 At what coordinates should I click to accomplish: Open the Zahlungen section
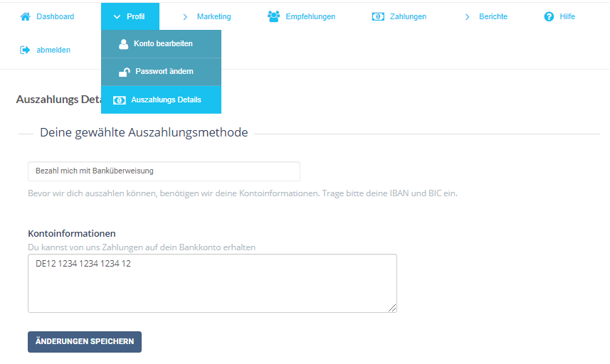click(408, 16)
